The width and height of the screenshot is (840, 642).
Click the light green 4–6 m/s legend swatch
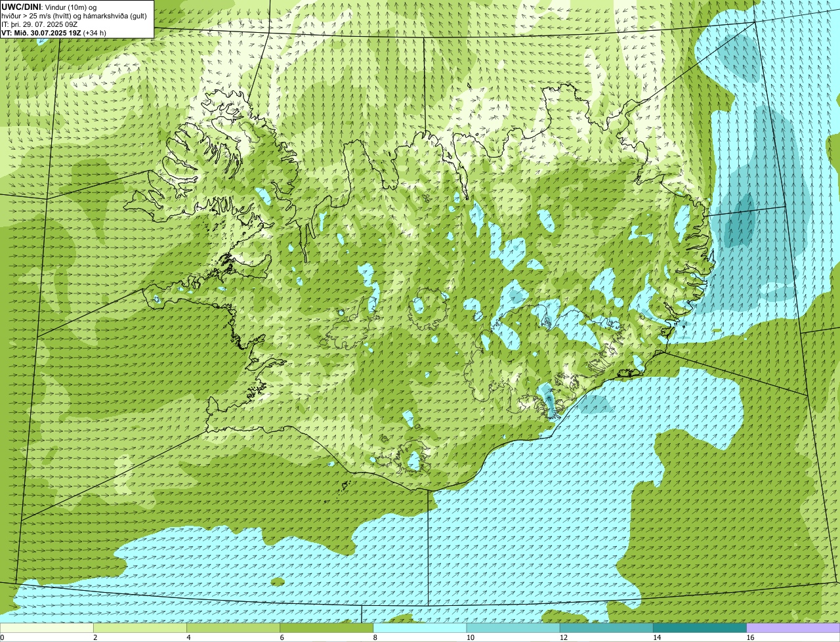pos(234,628)
